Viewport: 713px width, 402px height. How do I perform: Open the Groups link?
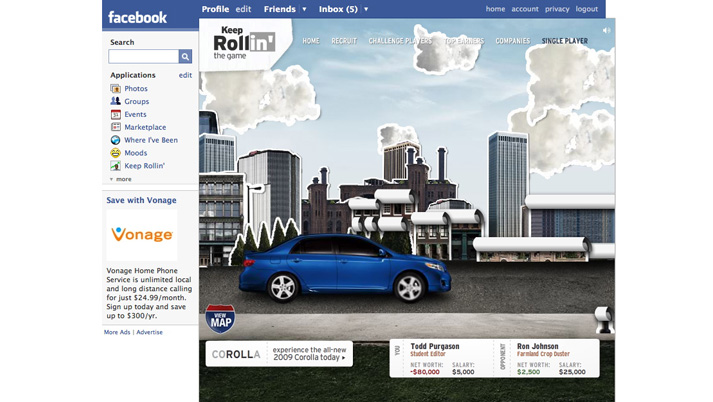(x=137, y=101)
